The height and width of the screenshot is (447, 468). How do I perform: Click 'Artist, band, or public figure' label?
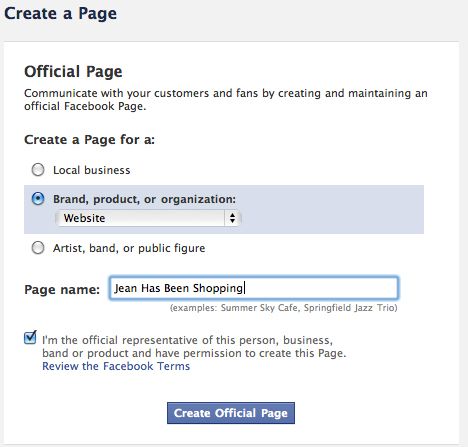(x=129, y=248)
